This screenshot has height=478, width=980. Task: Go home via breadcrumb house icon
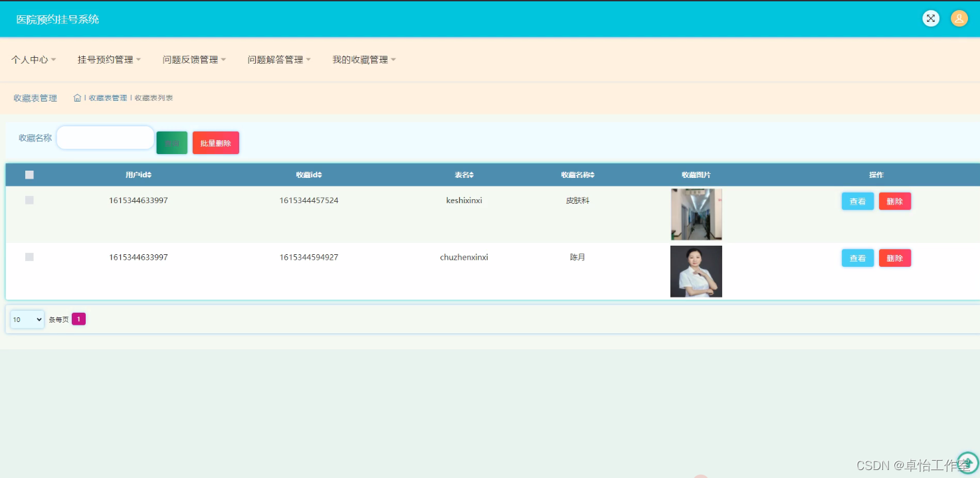[x=77, y=98]
